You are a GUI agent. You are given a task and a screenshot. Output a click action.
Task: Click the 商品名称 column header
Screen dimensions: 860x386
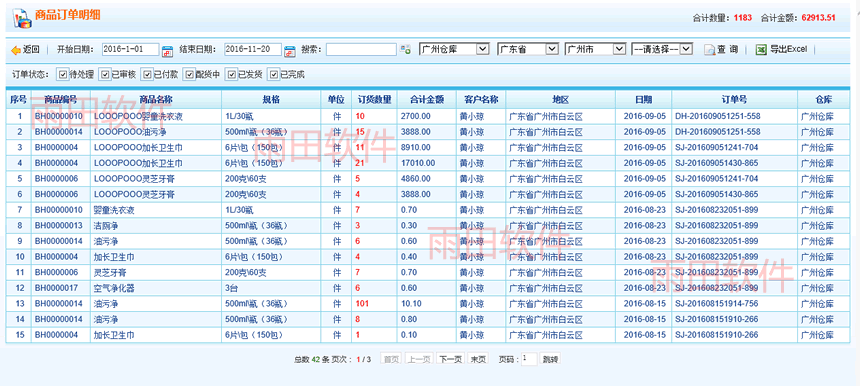[x=156, y=100]
